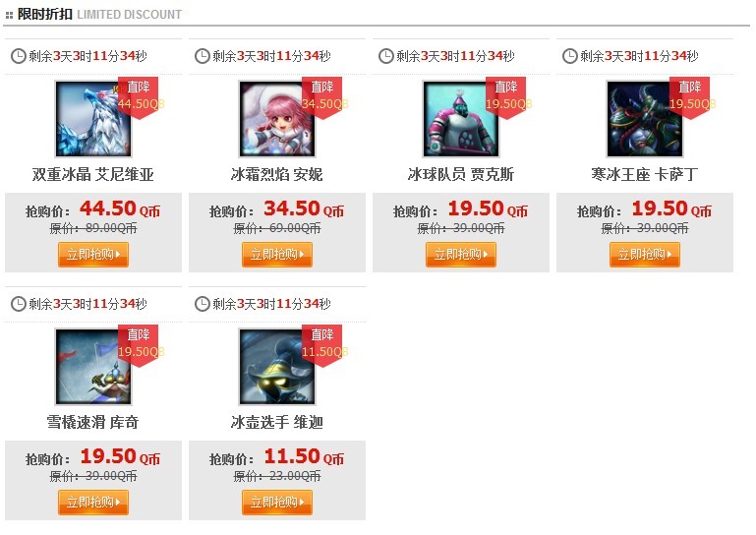View the 寒冰王座 卡萨丁 skin picture
756x535 pixels.
point(645,119)
